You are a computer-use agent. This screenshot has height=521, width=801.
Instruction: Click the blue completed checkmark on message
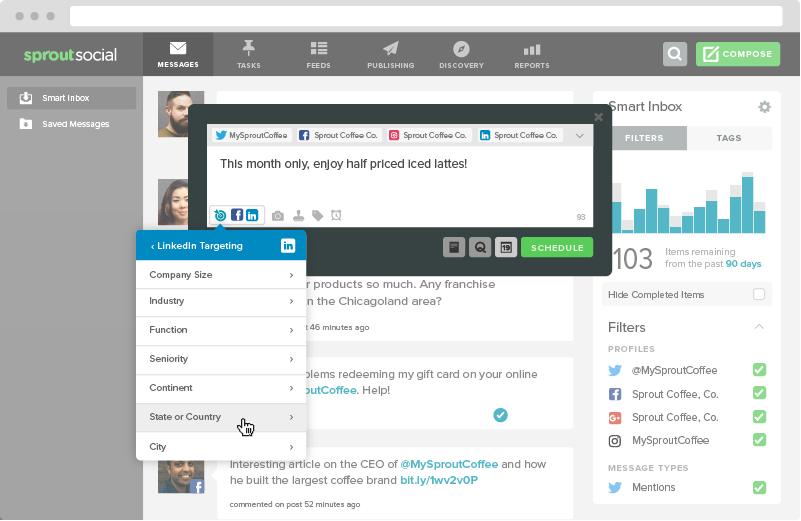pos(501,415)
